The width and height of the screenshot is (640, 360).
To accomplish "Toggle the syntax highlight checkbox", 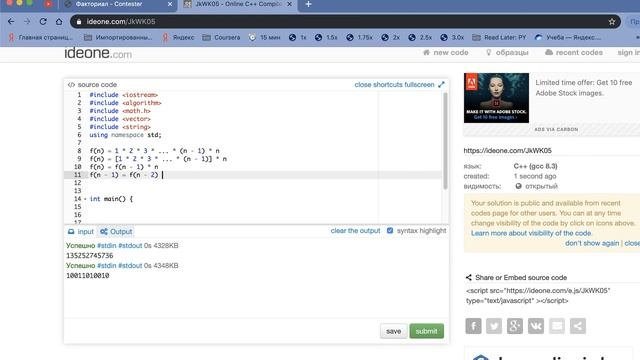I will coord(390,231).
